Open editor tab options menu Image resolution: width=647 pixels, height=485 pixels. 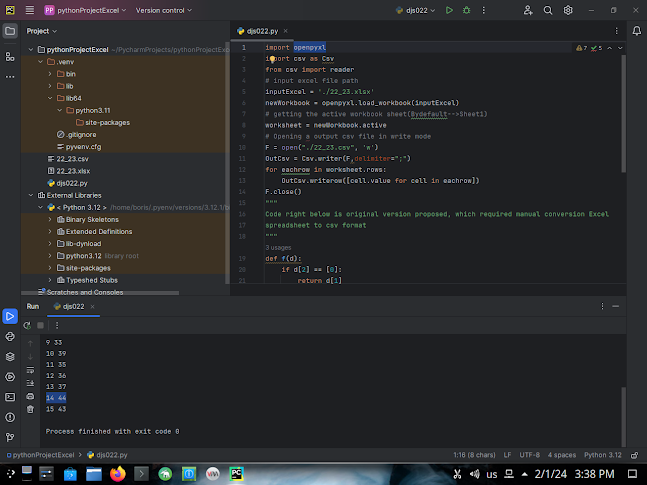616,31
